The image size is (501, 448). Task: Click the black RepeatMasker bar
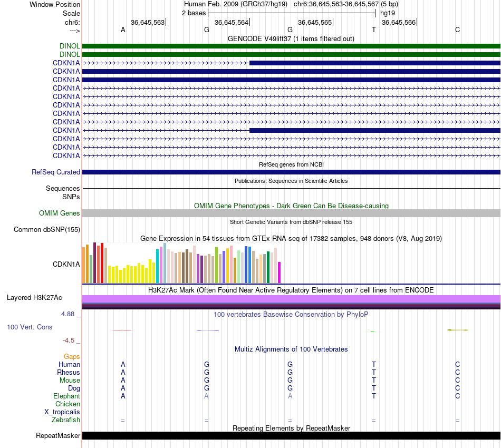[x=291, y=435]
